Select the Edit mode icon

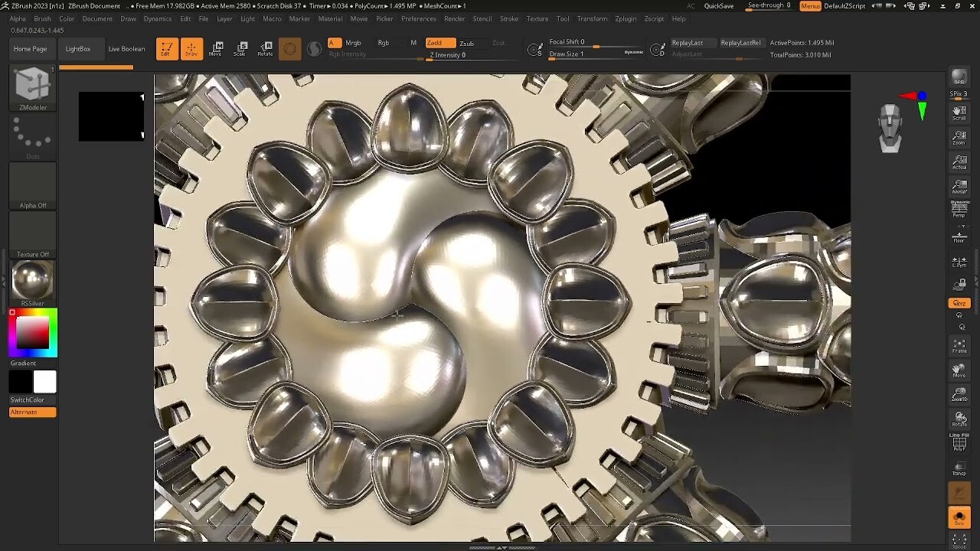168,49
